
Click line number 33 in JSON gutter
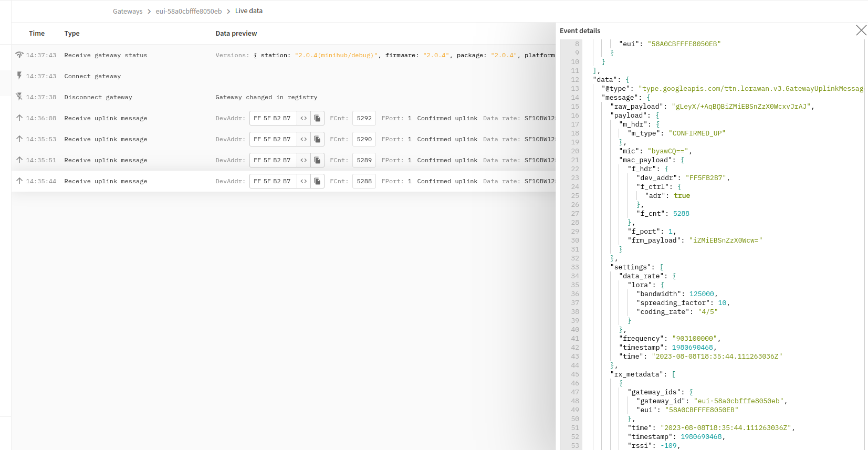pos(575,267)
